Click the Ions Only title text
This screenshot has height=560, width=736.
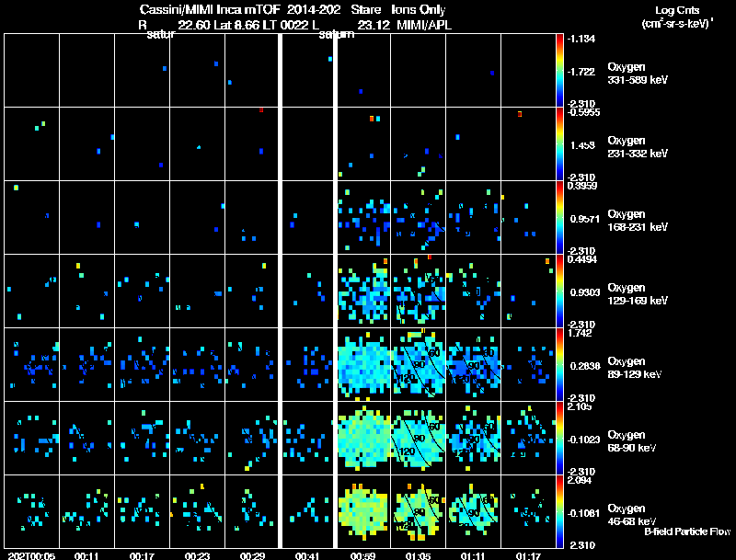pyautogui.click(x=419, y=10)
